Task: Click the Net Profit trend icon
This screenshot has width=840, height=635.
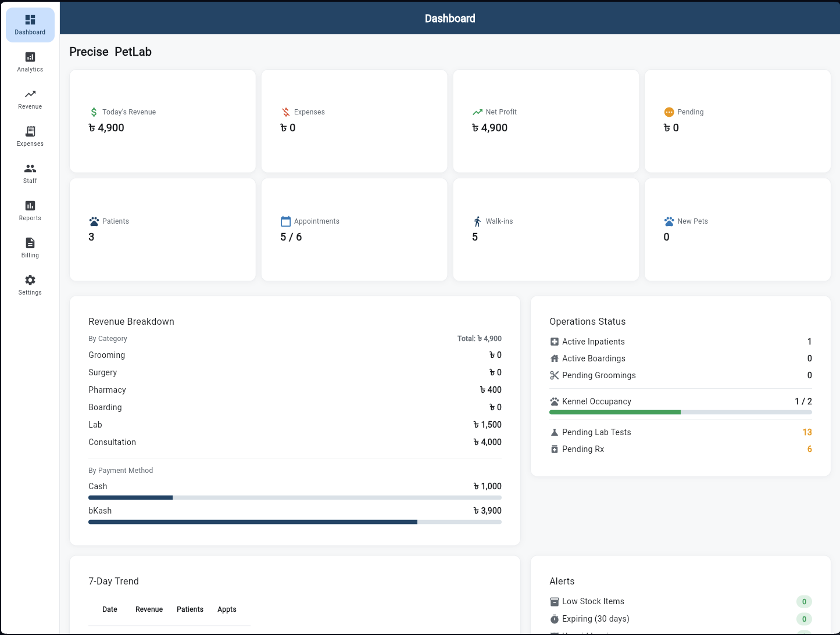Action: 477,112
